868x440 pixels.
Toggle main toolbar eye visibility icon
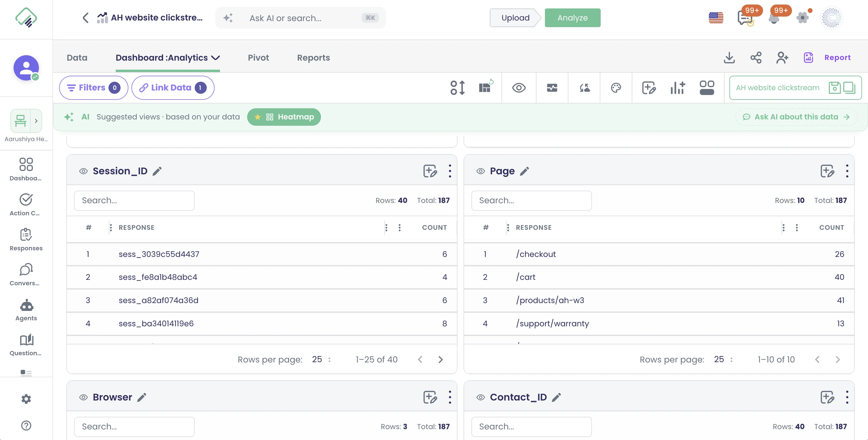point(519,88)
